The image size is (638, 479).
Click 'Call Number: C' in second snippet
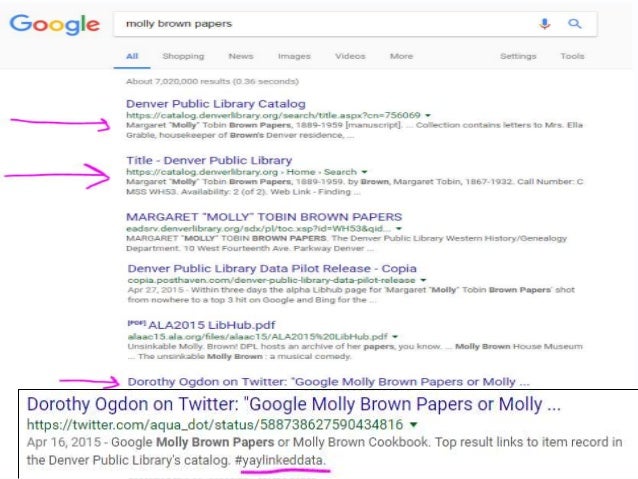click(x=550, y=182)
